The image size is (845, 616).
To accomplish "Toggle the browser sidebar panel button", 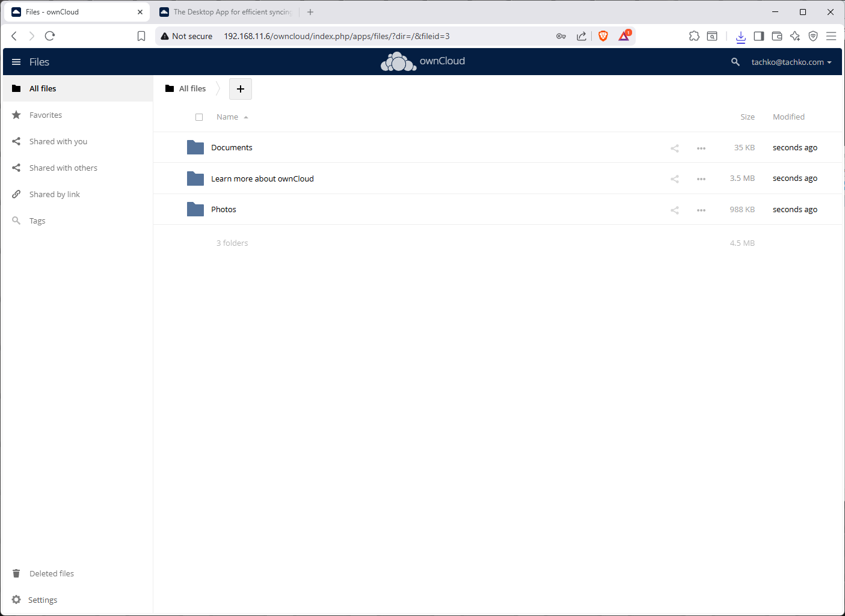I will pos(758,36).
